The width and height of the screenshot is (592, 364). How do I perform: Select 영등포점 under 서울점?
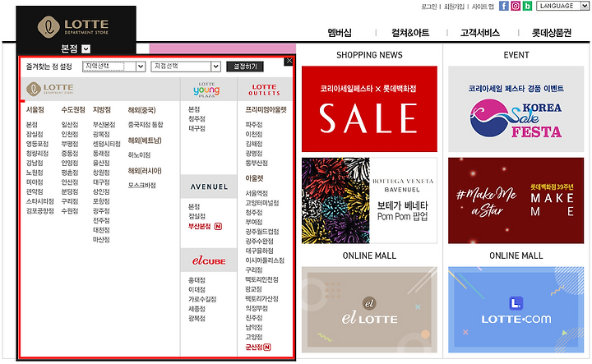pyautogui.click(x=37, y=144)
